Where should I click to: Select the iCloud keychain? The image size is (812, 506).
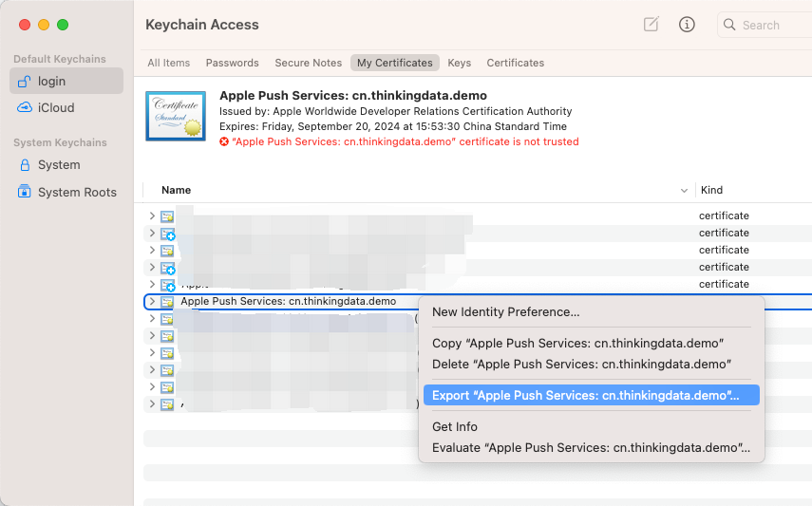coord(66,107)
